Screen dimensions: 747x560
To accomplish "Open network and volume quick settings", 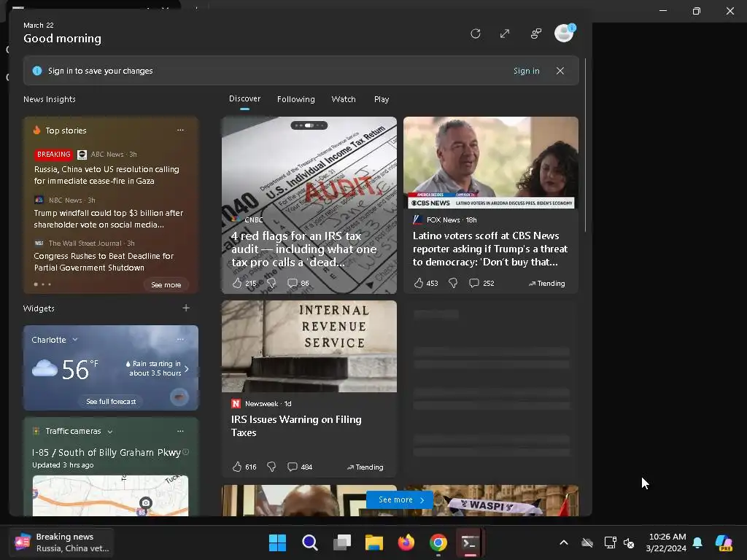I will 619,542.
